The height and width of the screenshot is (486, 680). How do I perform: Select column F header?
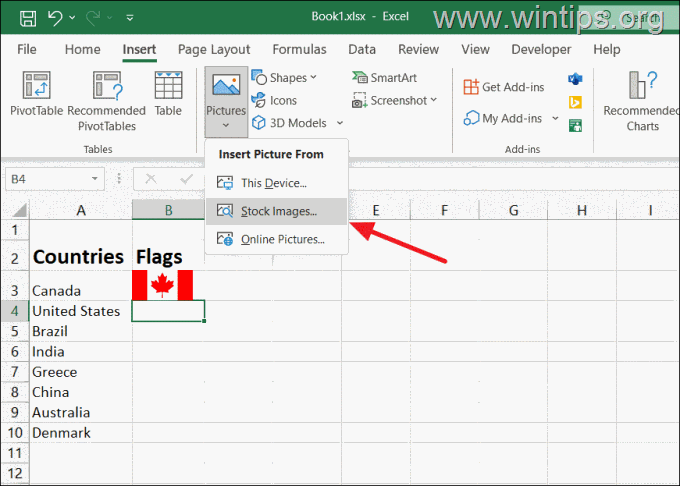pos(444,210)
